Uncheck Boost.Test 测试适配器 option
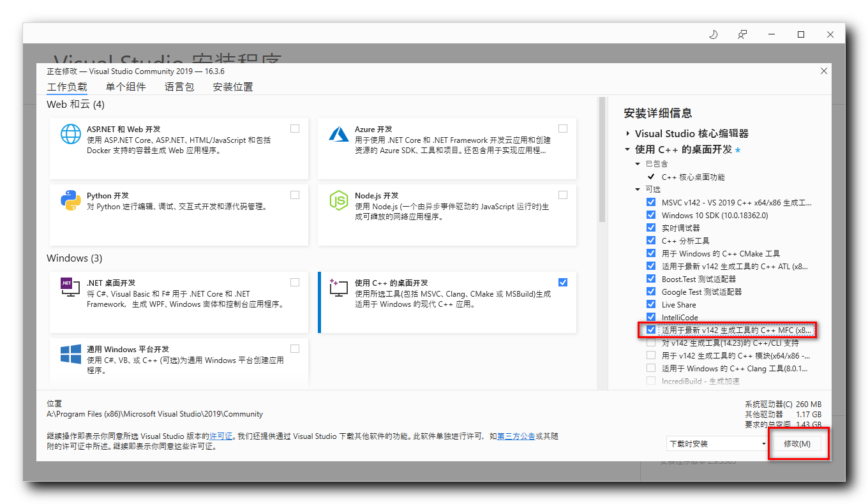The width and height of the screenshot is (868, 504). pos(651,279)
